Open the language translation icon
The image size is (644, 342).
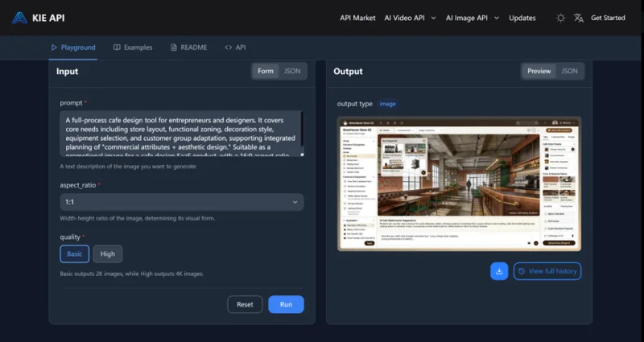(578, 18)
